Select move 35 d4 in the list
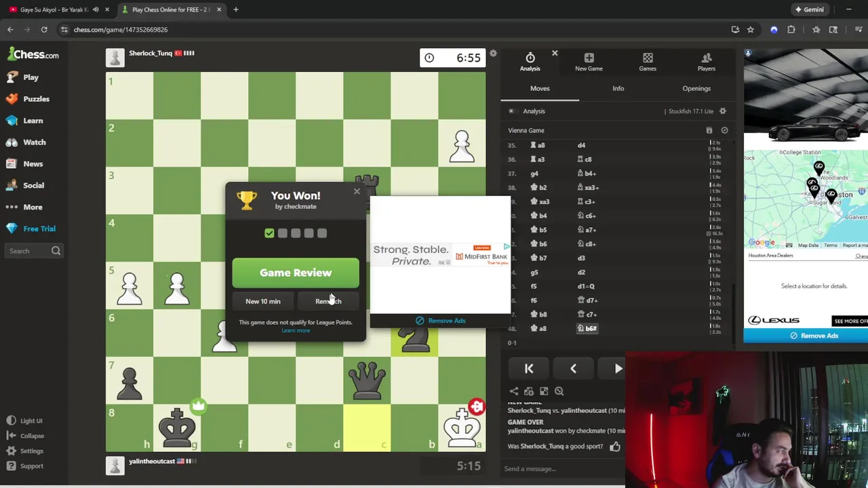Viewport: 868px width, 488px height. pos(581,145)
